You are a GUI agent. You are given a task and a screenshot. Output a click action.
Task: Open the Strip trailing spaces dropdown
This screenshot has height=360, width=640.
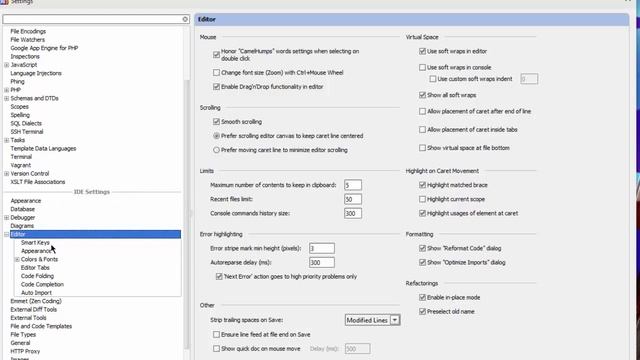[x=395, y=320]
